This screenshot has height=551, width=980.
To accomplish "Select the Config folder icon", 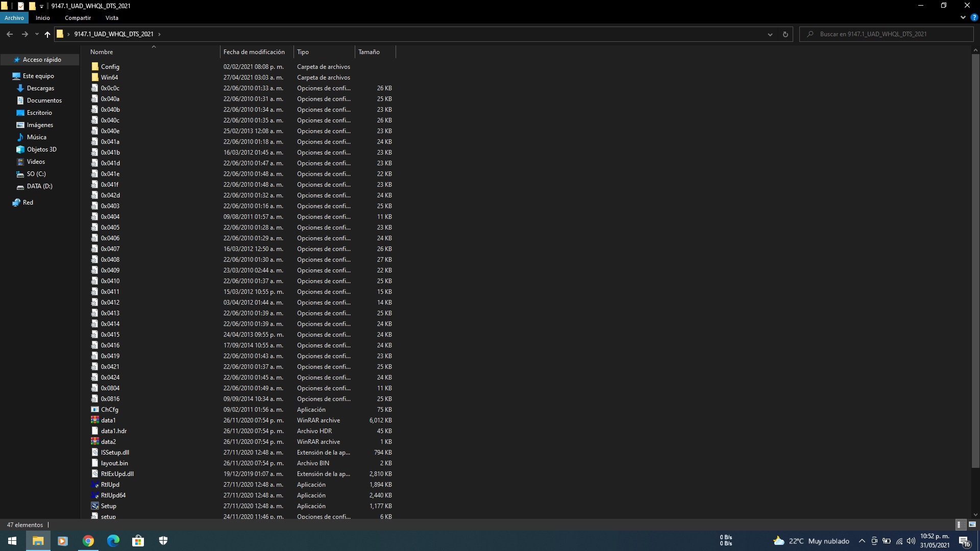I will point(95,67).
